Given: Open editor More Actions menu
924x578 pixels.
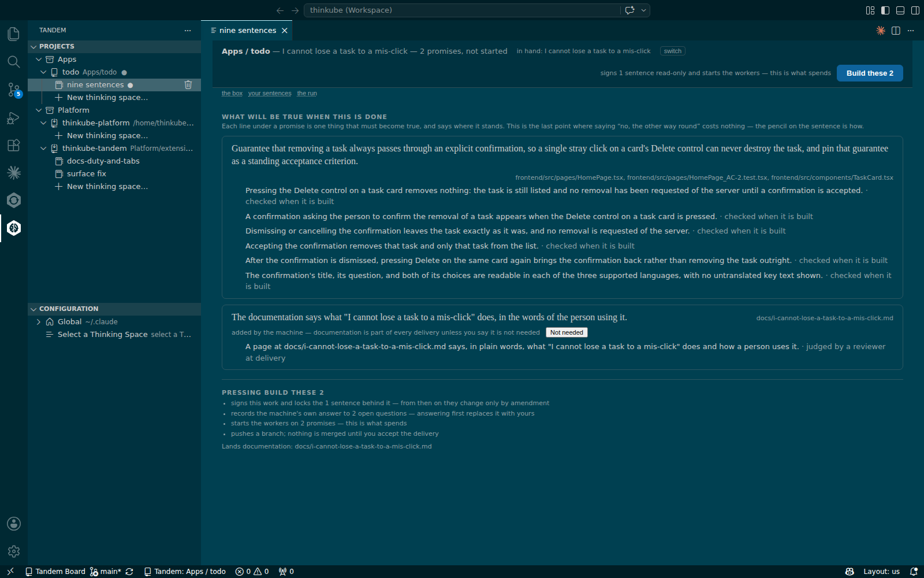Looking at the screenshot, I should coord(911,31).
